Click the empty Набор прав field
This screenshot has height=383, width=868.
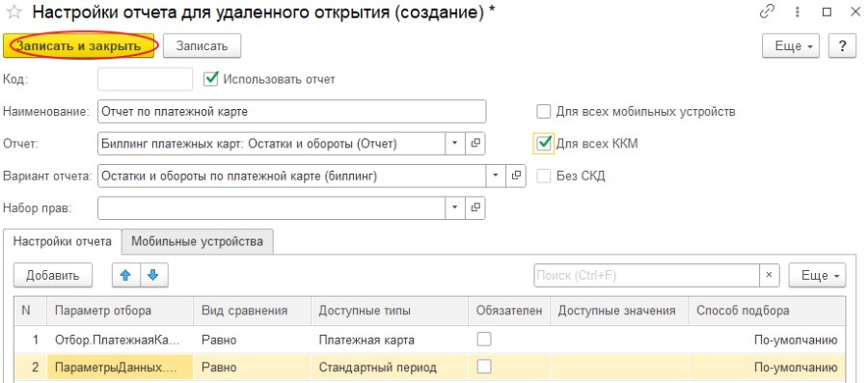coord(271,207)
